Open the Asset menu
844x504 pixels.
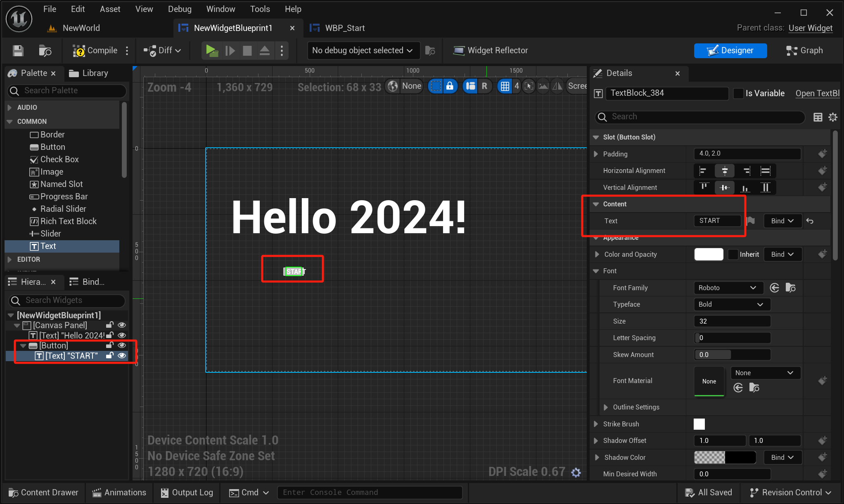click(x=110, y=9)
